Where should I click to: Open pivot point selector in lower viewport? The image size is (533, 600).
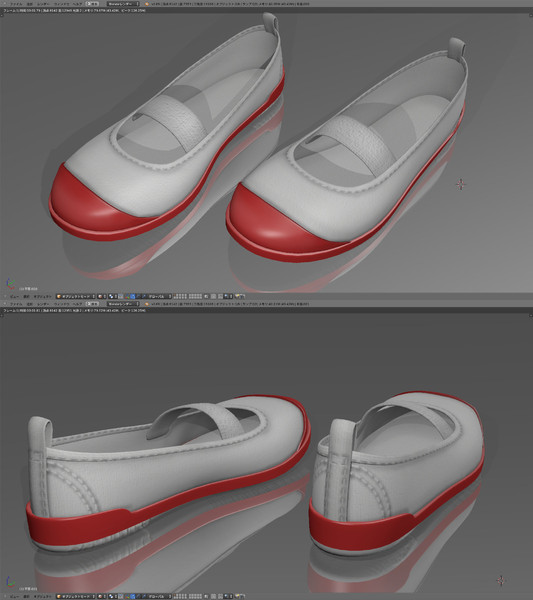click(112, 597)
